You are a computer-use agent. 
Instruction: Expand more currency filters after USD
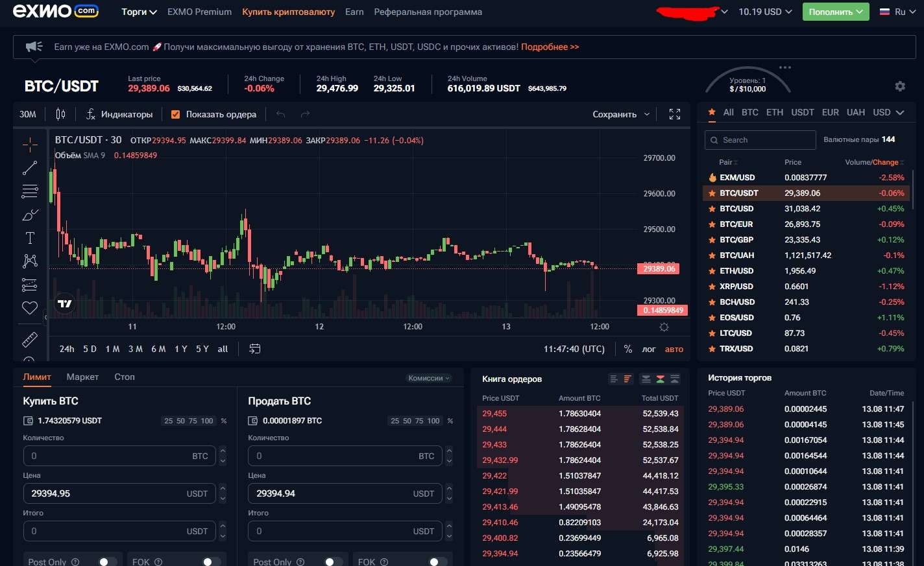pos(900,112)
